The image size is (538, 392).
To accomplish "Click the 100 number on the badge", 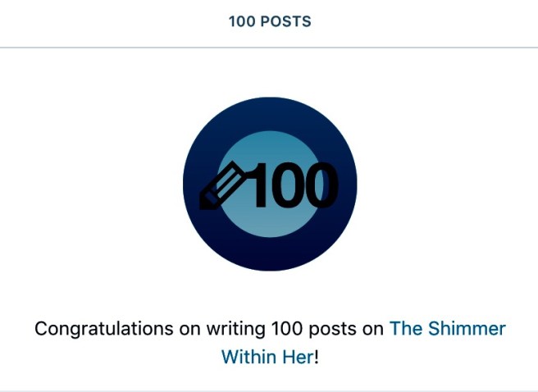I will click(292, 185).
